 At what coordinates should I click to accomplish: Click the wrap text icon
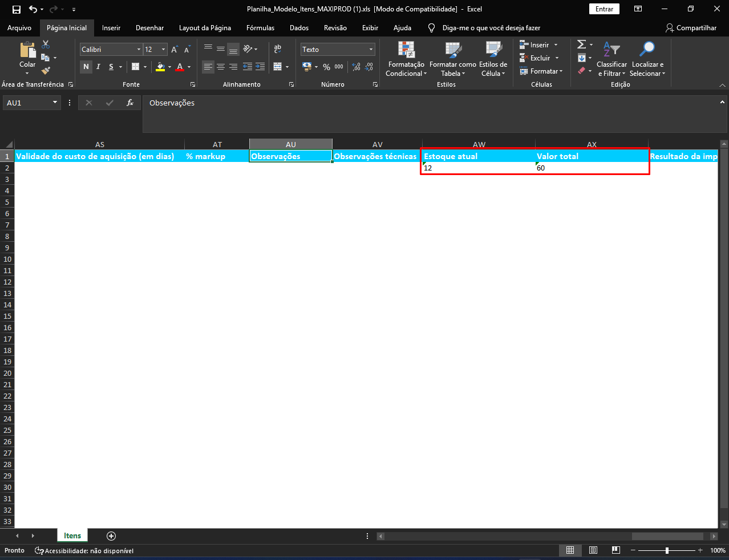278,49
